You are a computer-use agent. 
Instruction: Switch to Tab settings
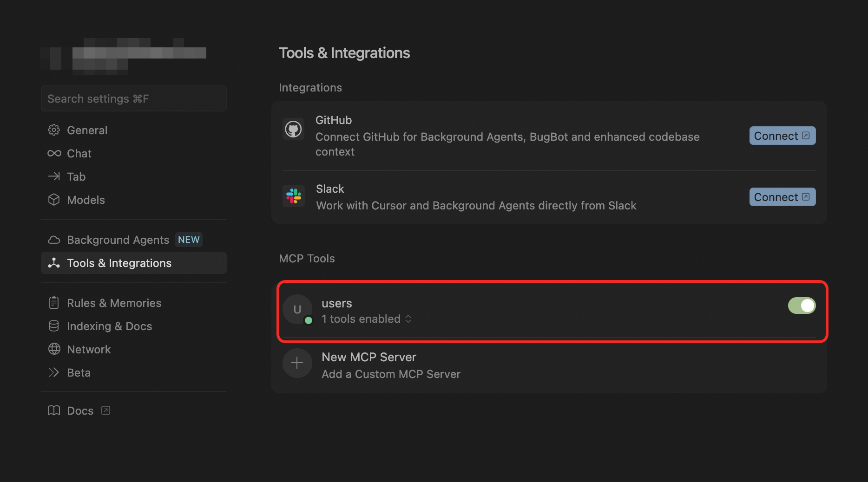(x=76, y=176)
